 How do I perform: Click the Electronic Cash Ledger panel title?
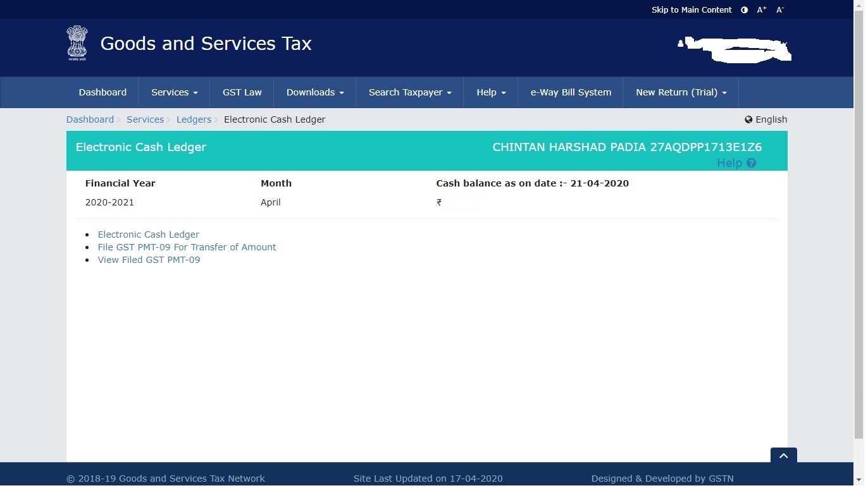coord(141,147)
